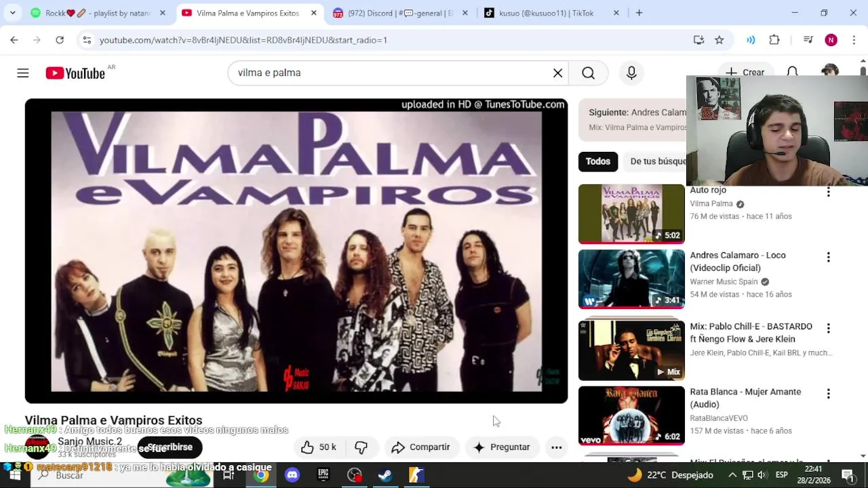This screenshot has width=868, height=488.
Task: Launch Epic Games from the taskbar
Action: [x=323, y=475]
